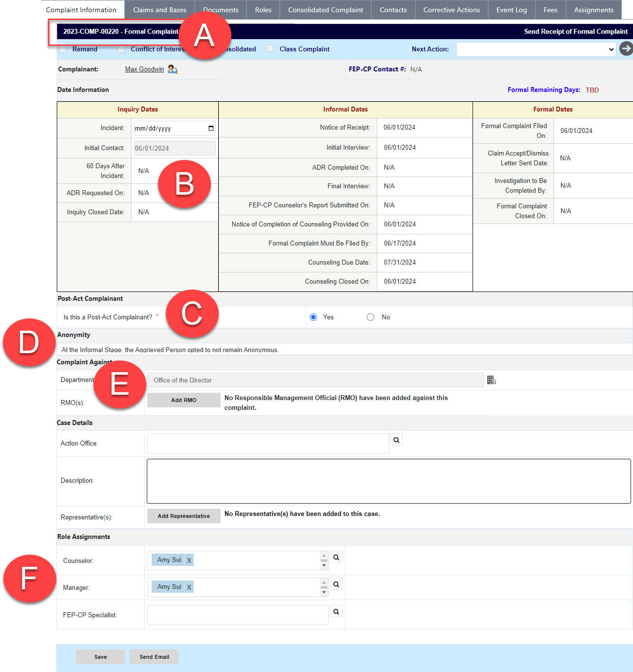Click the Send Email button

click(154, 657)
